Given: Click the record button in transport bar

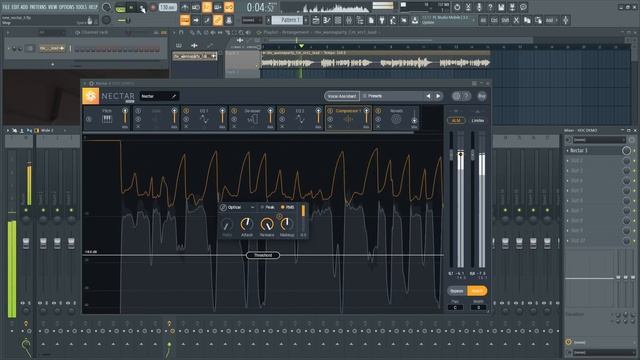Looking at the screenshot, I should coord(153,7).
